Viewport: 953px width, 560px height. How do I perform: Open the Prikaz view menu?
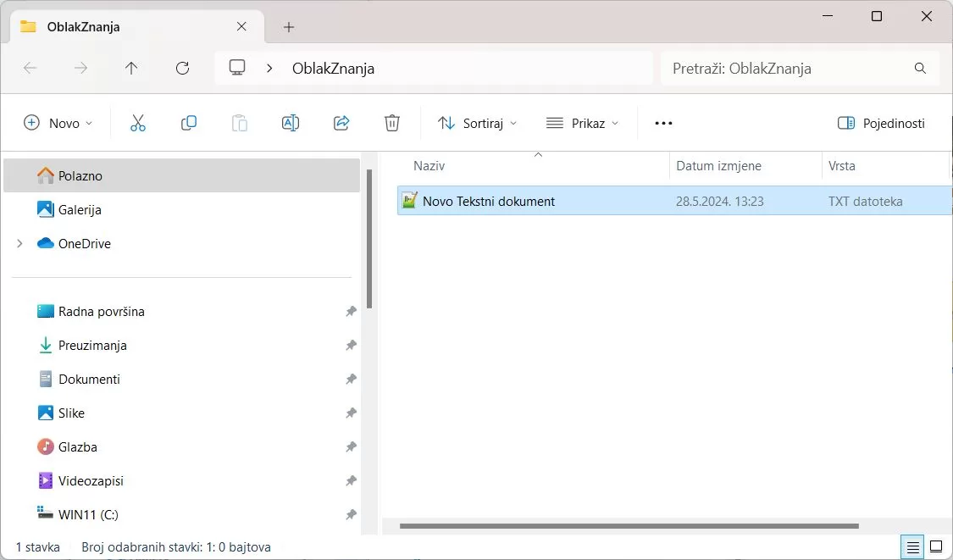point(583,123)
